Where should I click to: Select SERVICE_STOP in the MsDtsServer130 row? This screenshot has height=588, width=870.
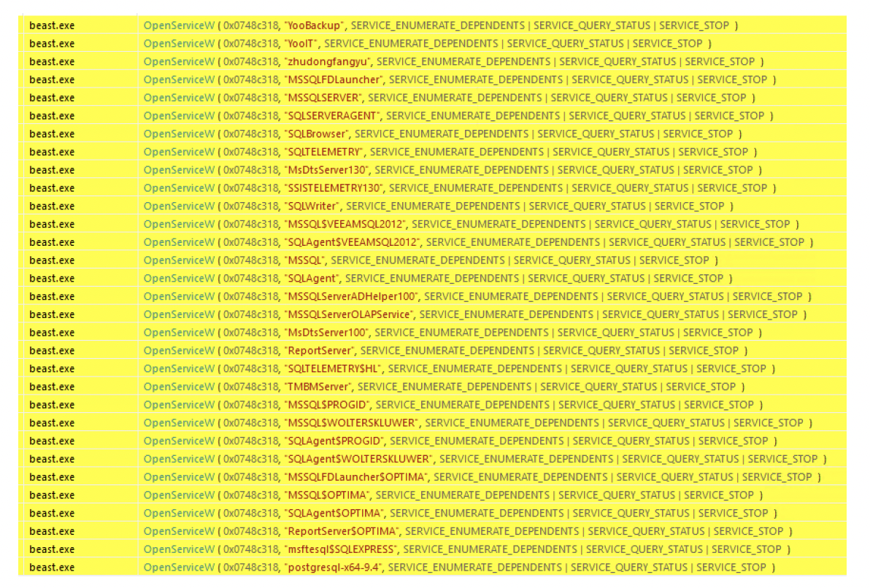tap(718, 170)
